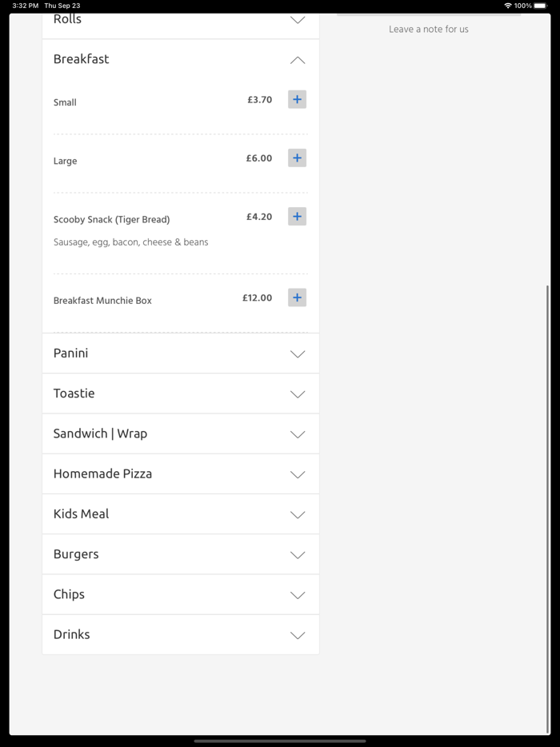This screenshot has width=560, height=747.
Task: Add Scooby Snack (Tiger Bread) to order
Action: click(297, 217)
